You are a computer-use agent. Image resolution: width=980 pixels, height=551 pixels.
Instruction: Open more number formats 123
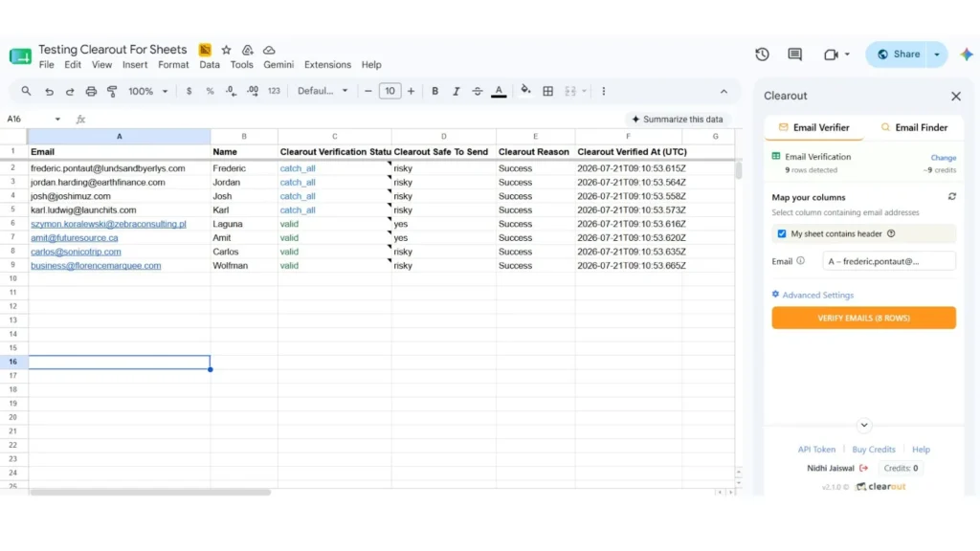click(274, 91)
